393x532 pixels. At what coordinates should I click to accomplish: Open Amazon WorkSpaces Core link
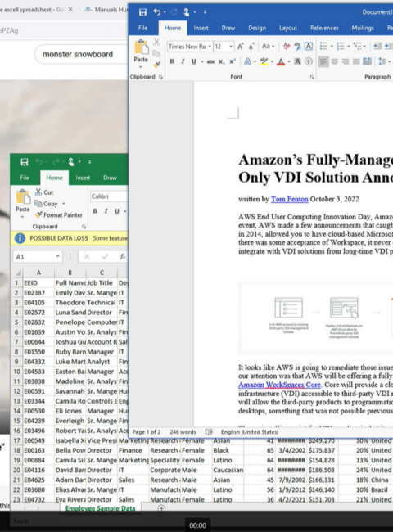click(279, 385)
